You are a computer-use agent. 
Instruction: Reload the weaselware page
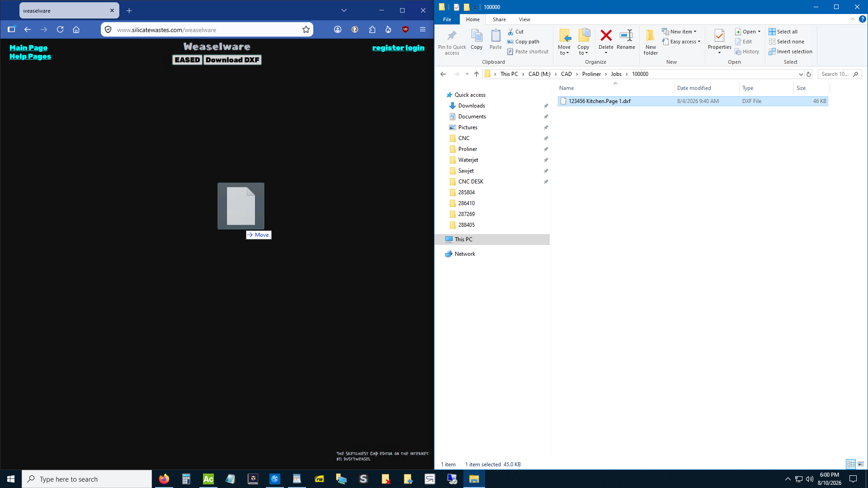[60, 30]
